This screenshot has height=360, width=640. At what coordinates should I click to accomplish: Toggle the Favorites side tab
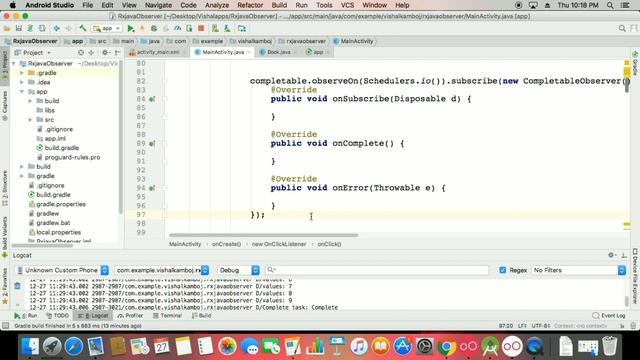4,286
